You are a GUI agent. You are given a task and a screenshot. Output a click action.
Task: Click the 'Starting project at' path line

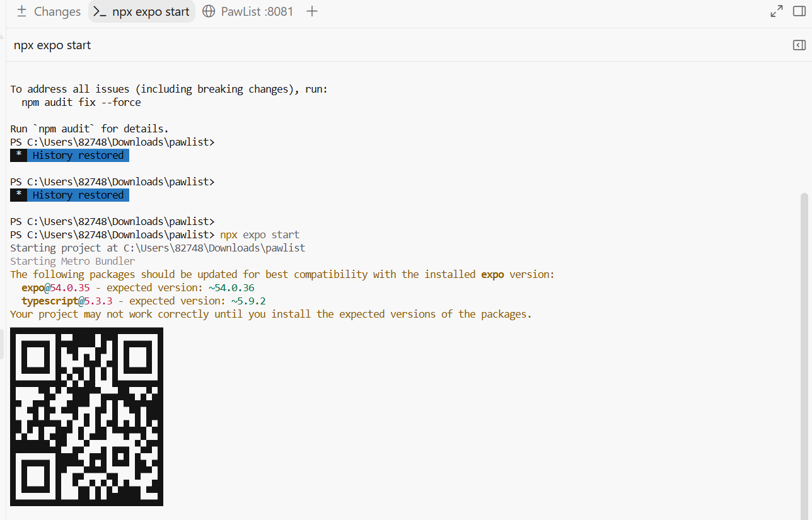[x=158, y=248]
